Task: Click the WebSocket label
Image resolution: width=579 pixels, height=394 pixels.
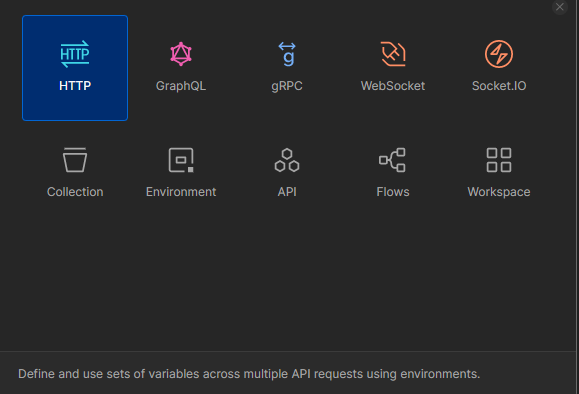Action: click(x=393, y=86)
